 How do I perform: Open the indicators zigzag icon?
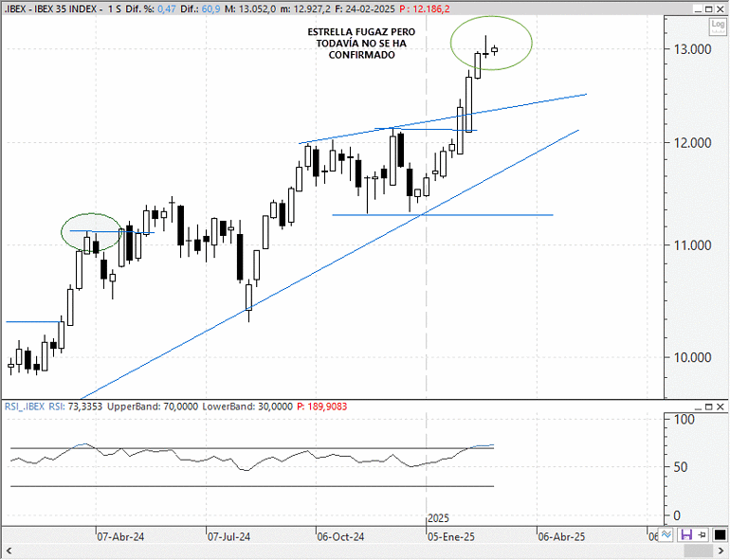[666, 534]
